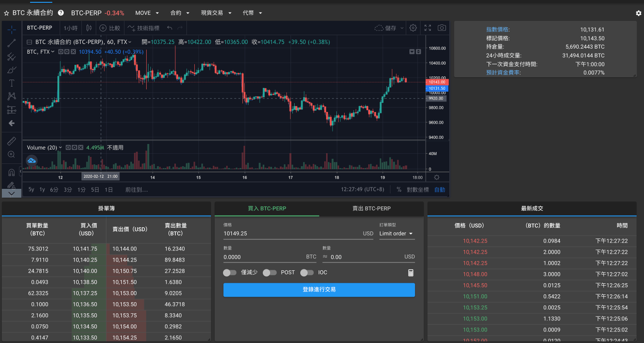
Task: Open the order size calculator icon
Action: pos(410,273)
